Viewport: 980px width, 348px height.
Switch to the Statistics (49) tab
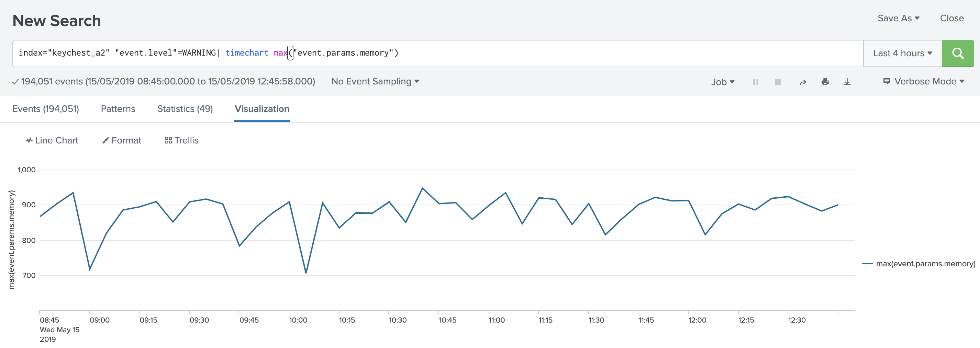click(185, 109)
